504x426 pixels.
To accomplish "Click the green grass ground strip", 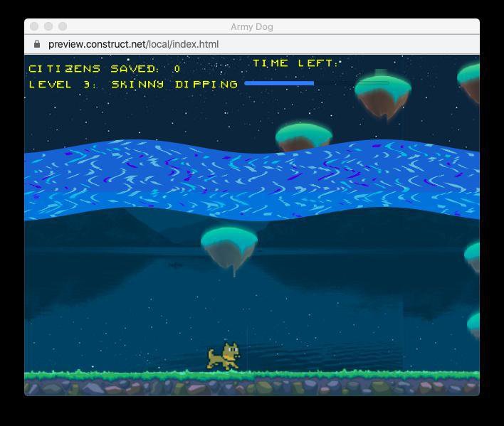I will [252, 375].
